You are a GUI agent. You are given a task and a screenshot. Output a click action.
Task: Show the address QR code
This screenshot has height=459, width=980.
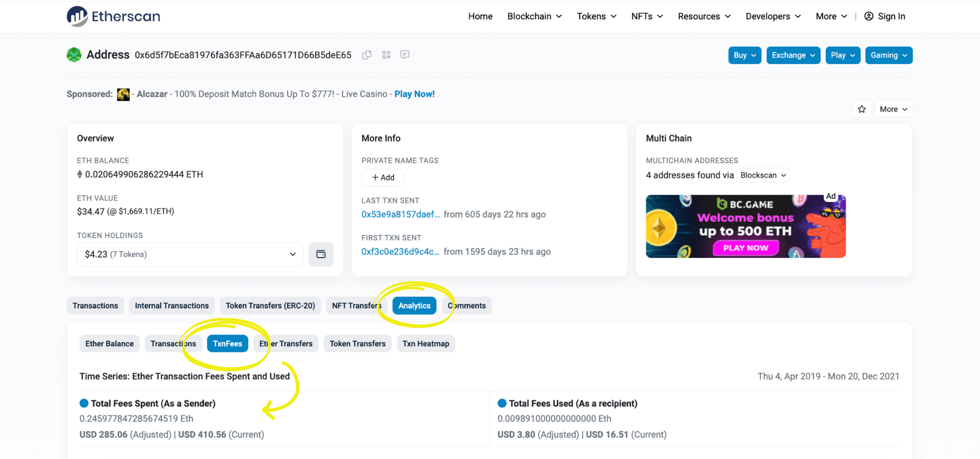click(x=386, y=55)
